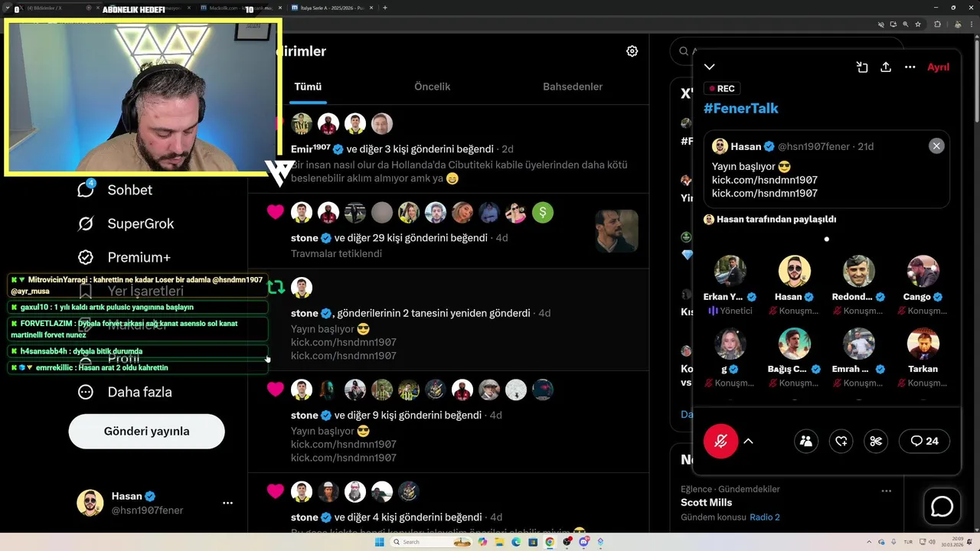This screenshot has width=980, height=551.
Task: Minimize the Space to dock icon
Action: 862,67
